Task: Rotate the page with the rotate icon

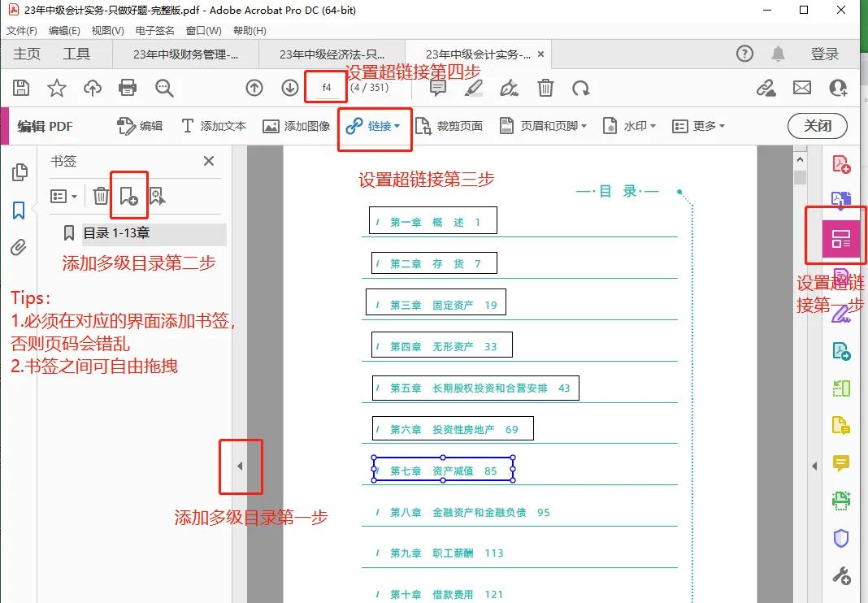Action: [x=580, y=88]
